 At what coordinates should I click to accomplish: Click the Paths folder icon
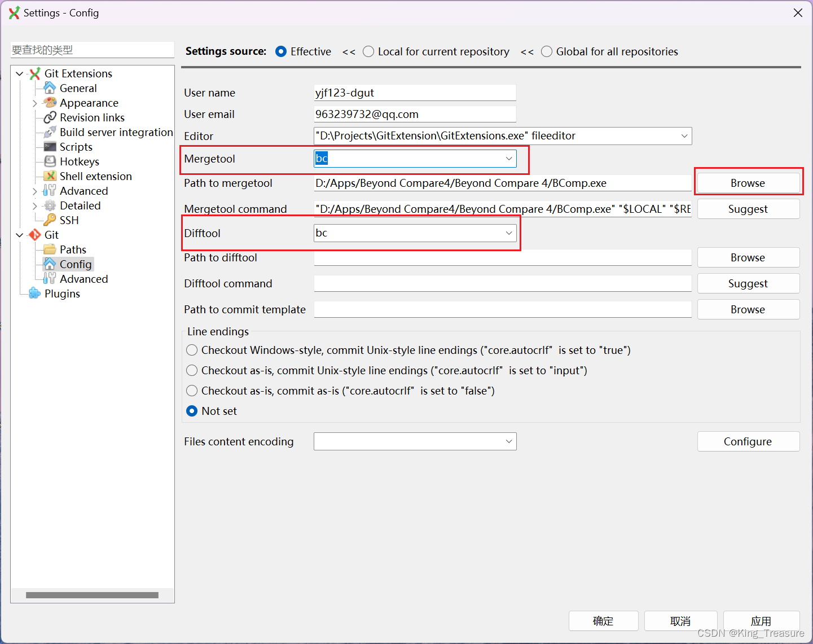50,249
